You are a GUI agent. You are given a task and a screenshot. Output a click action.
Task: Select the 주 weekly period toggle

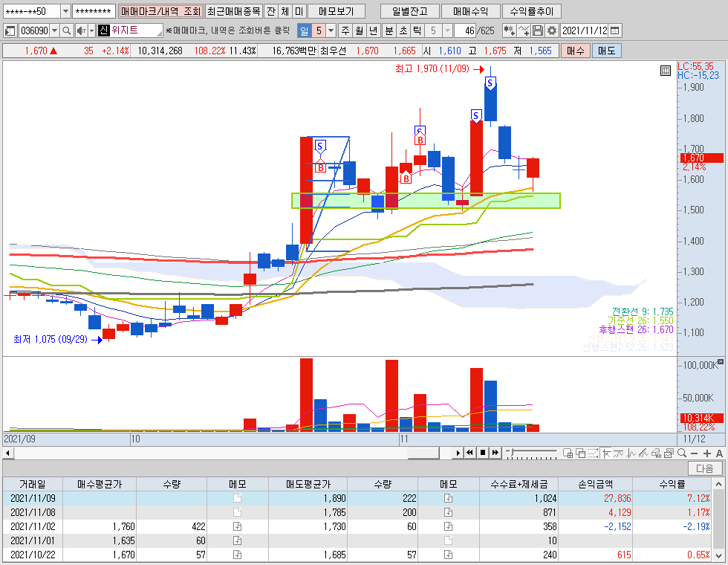pyautogui.click(x=345, y=30)
